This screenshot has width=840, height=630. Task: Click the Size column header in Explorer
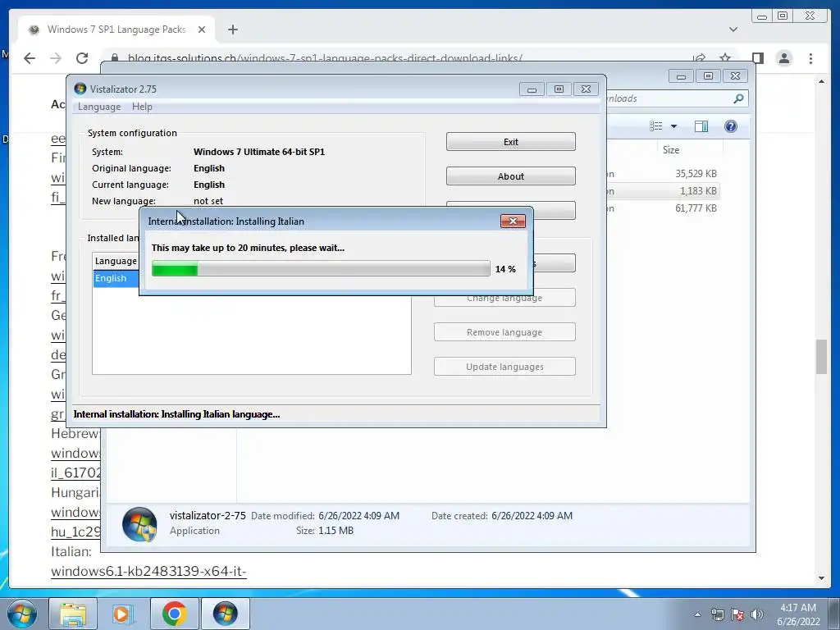coord(671,150)
